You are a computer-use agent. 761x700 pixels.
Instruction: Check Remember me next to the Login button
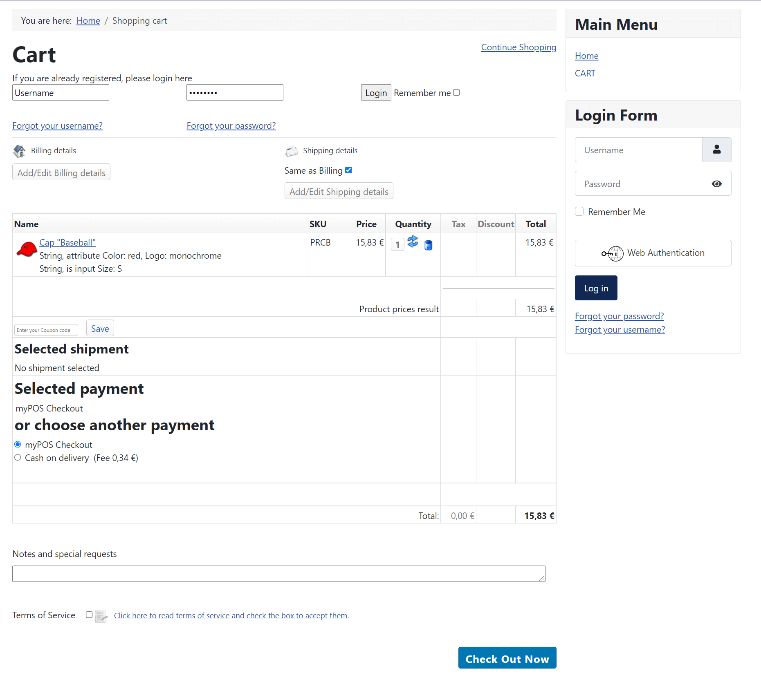pos(456,92)
